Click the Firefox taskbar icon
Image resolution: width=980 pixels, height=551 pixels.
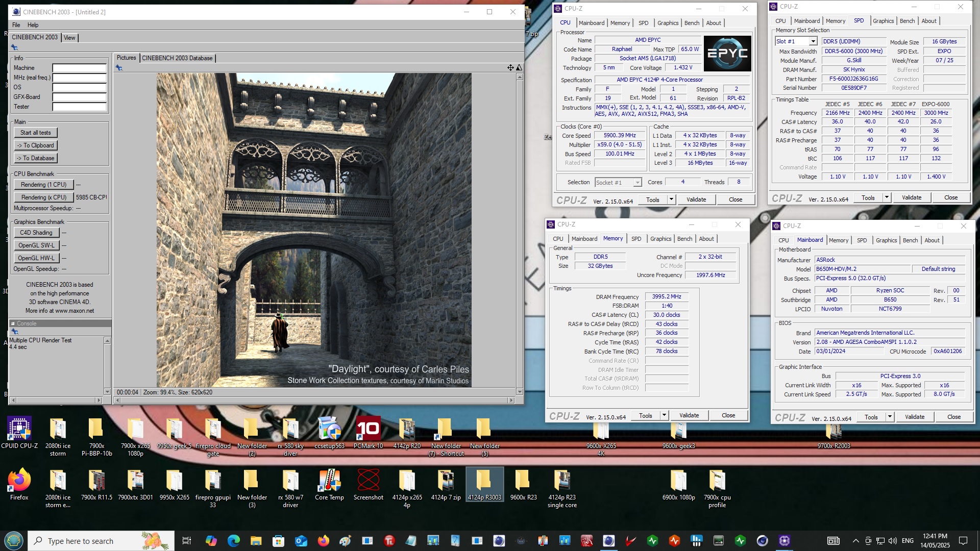click(x=323, y=541)
